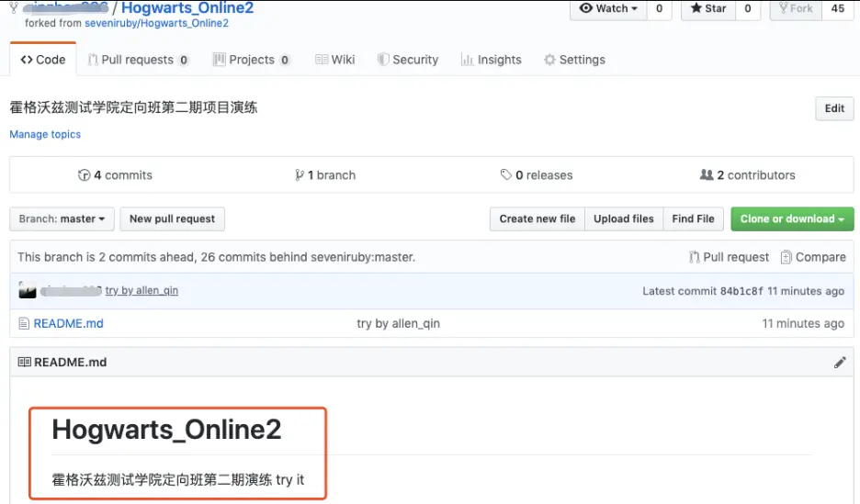Open the Clone or download dropdown
Screen dimensions: 860x504
pos(792,219)
